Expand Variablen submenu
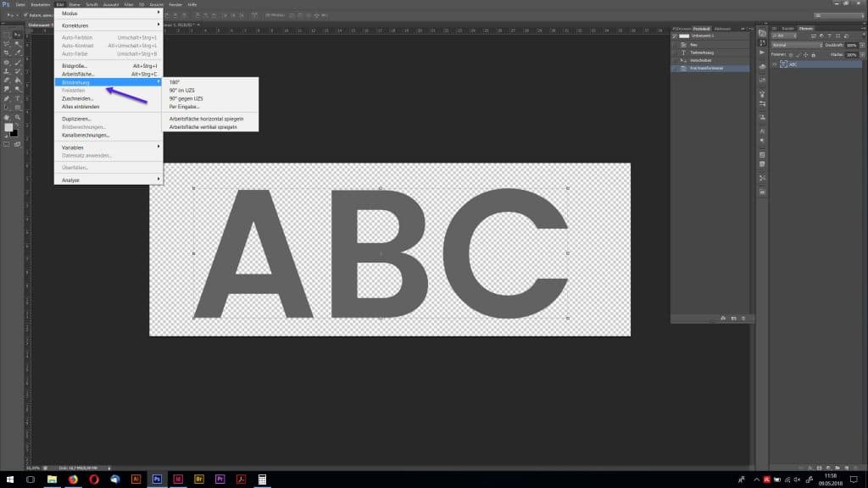This screenshot has width=868, height=488. pyautogui.click(x=108, y=147)
